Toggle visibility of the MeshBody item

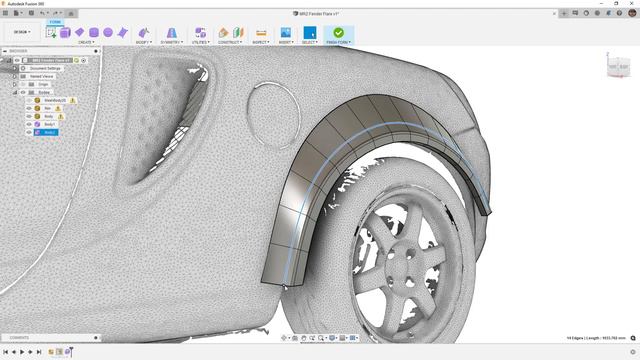pos(29,100)
